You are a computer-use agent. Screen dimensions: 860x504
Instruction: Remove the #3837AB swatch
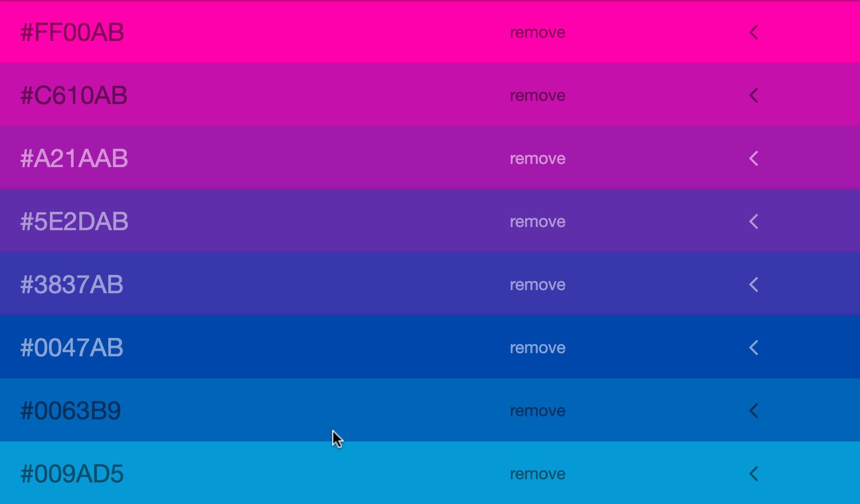tap(537, 285)
